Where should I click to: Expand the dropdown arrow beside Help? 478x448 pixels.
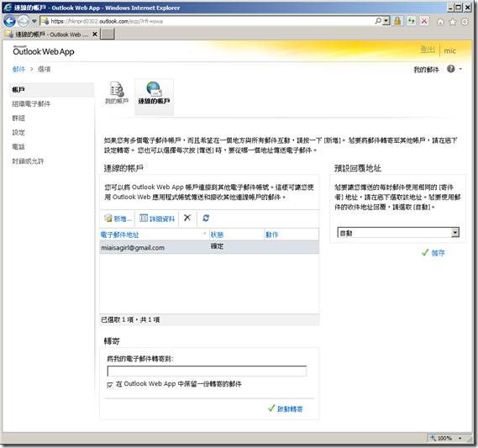[460, 69]
